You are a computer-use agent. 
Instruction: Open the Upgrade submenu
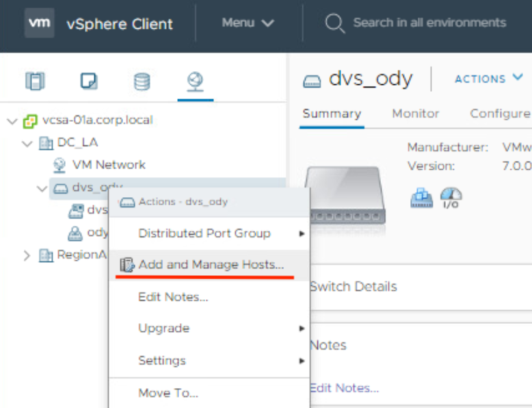point(209,328)
